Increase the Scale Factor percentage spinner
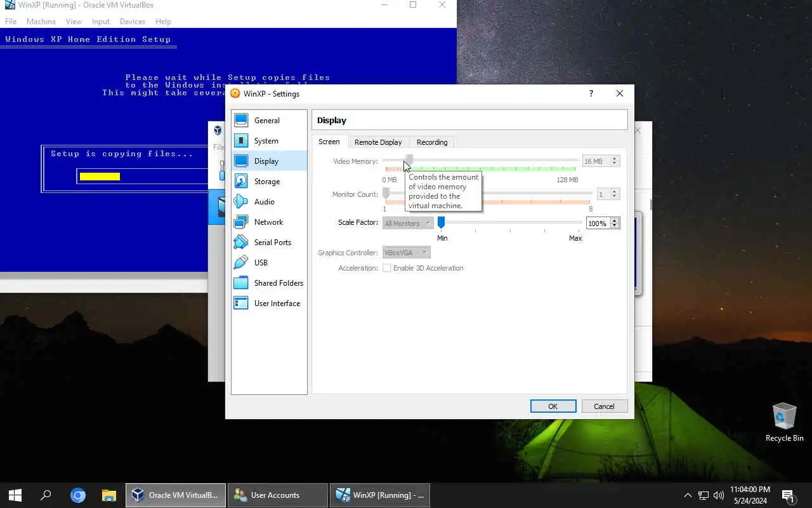Screen dimensions: 812x508 click(x=614, y=220)
